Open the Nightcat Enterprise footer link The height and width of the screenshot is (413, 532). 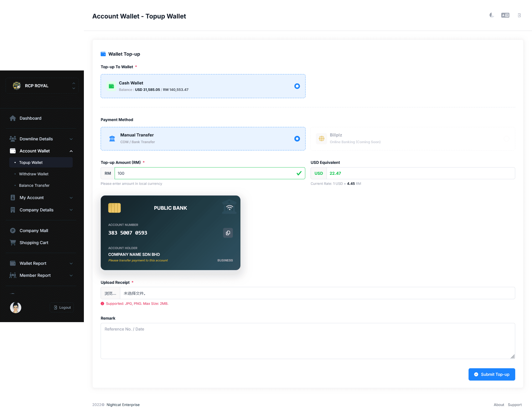click(123, 405)
